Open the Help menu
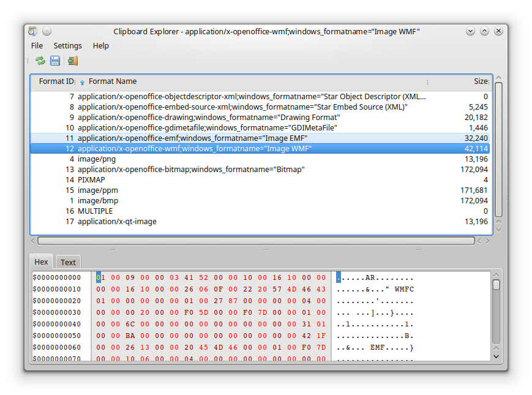The image size is (532, 395). click(x=101, y=45)
